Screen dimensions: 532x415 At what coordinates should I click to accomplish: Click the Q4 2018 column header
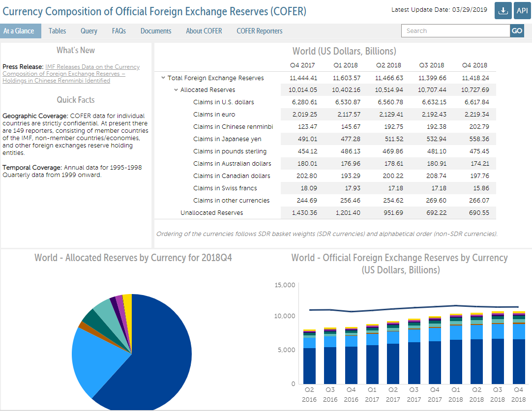click(474, 65)
